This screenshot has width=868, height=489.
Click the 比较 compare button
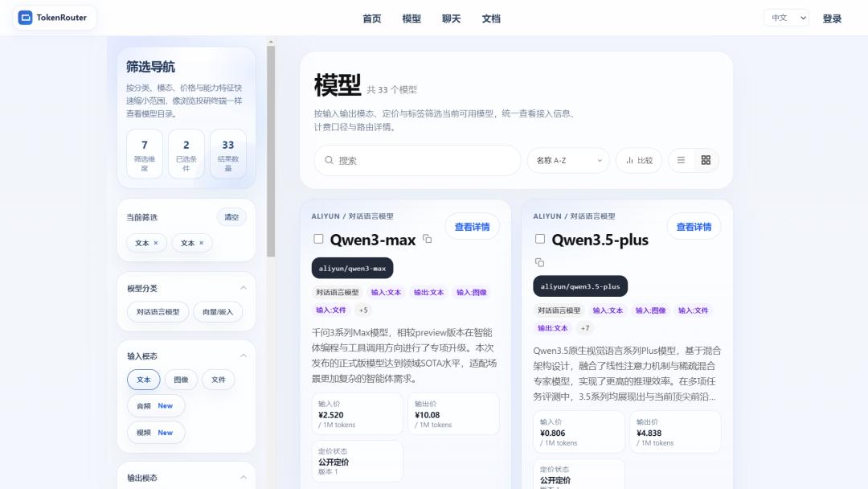click(x=639, y=160)
